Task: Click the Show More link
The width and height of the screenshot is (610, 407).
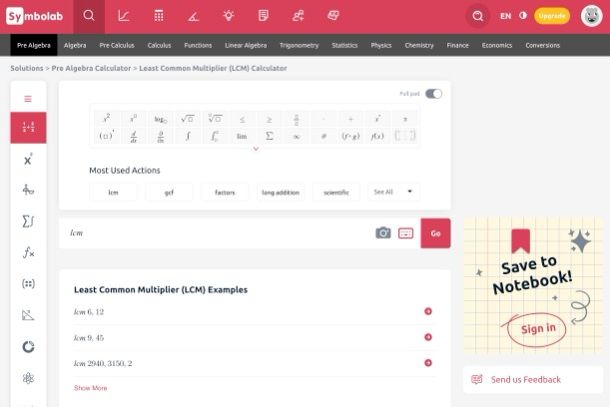Action: pos(90,388)
